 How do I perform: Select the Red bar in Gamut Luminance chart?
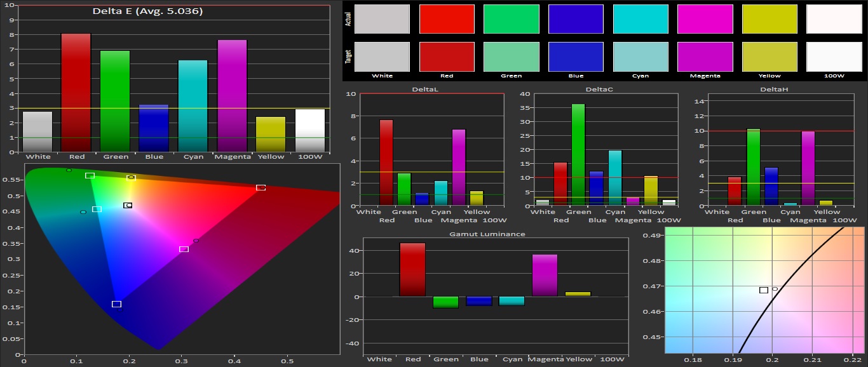[x=412, y=269]
